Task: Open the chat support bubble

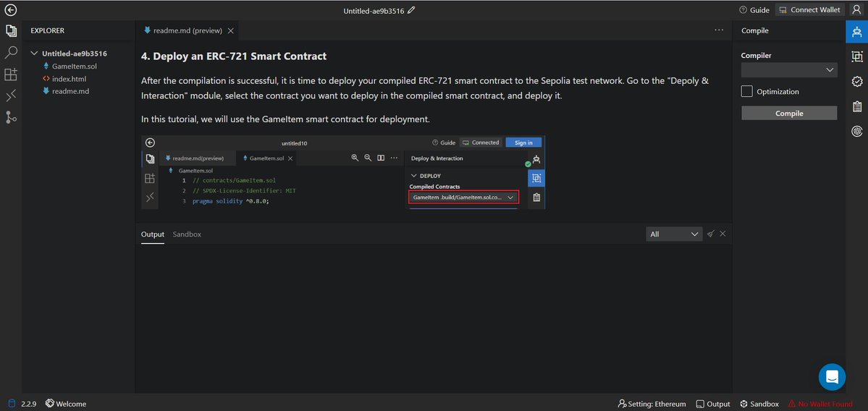Action: click(832, 377)
